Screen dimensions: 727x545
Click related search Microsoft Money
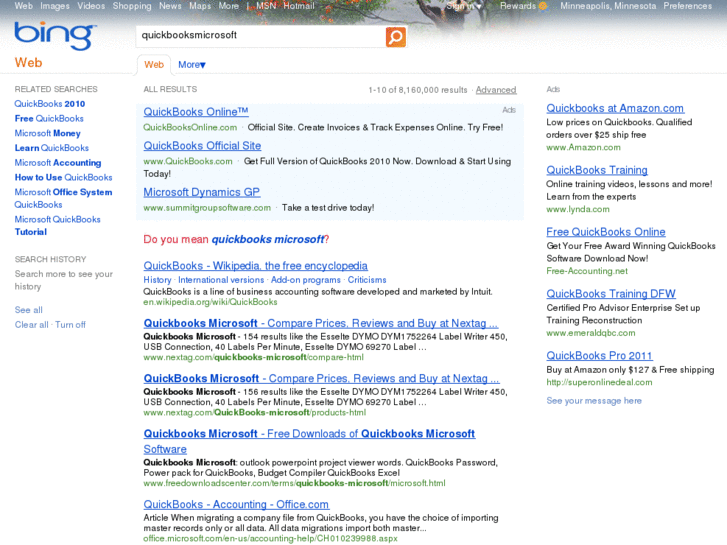[x=47, y=134]
